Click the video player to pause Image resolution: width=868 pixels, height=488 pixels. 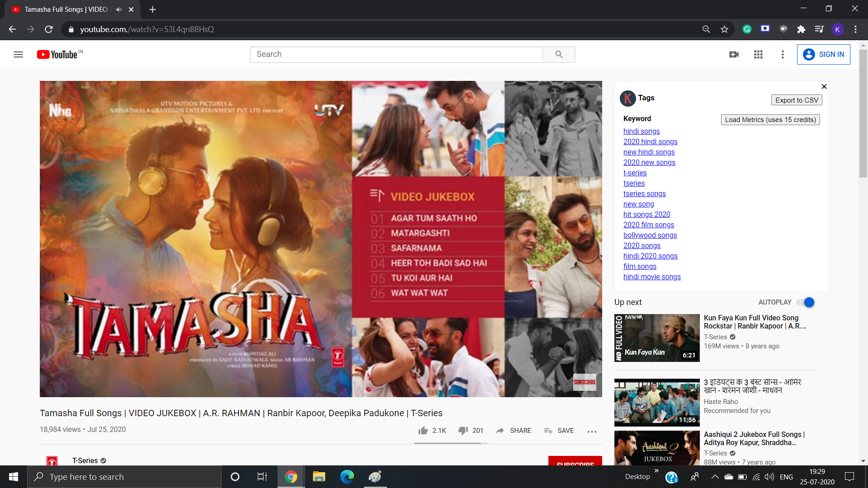[x=321, y=239]
